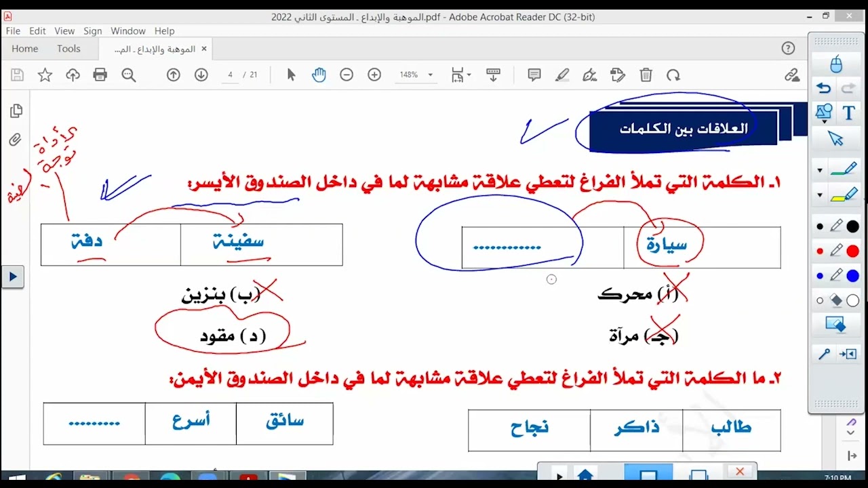Zoom out with the minus button
The image size is (868, 488).
pos(347,75)
